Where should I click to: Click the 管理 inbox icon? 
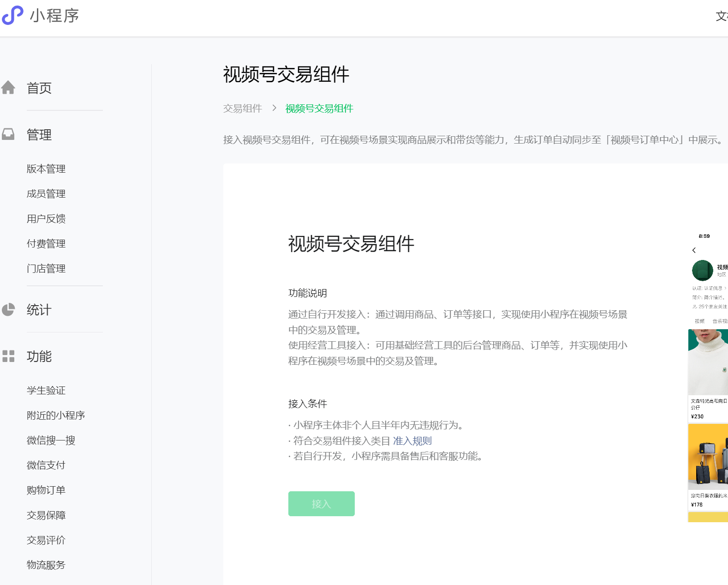[8, 134]
